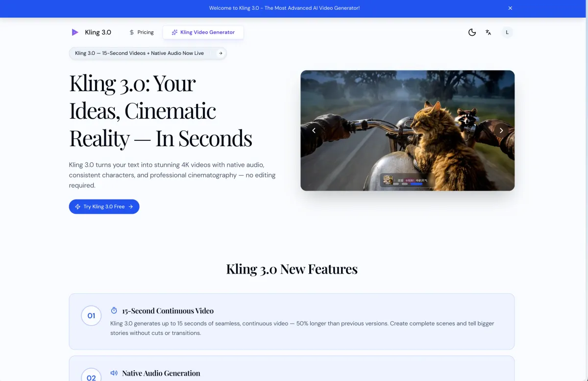Show the previous carousel video
The image size is (588, 381).
[x=314, y=130]
